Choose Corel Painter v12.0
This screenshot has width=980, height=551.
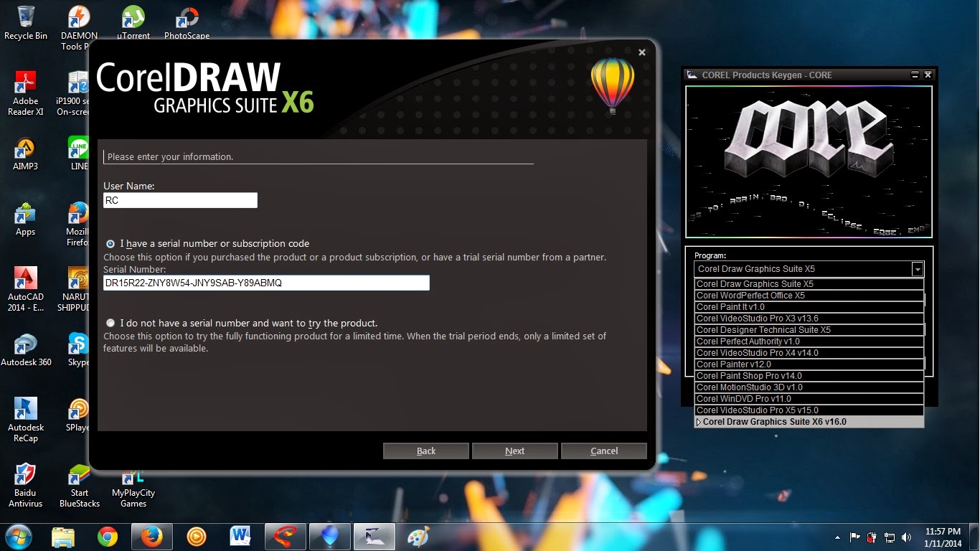[x=809, y=364]
